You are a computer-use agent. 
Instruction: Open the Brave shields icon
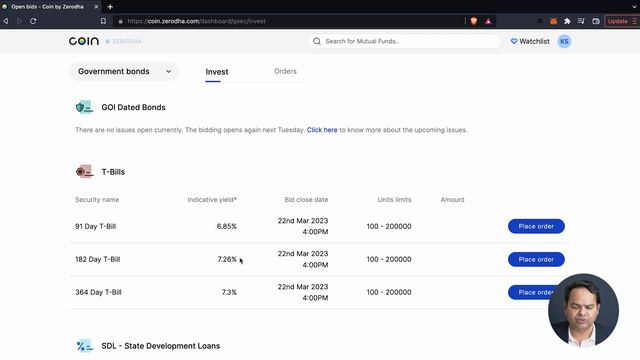click(473, 21)
